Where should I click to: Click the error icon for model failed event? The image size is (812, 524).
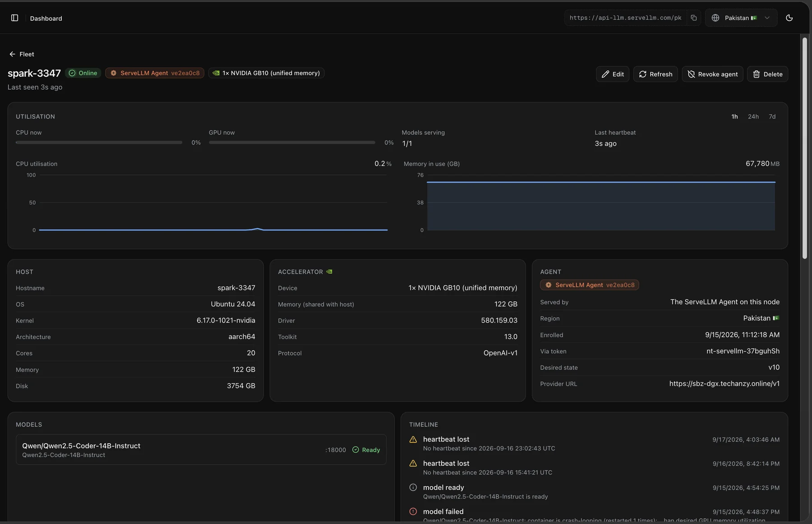pos(413,511)
